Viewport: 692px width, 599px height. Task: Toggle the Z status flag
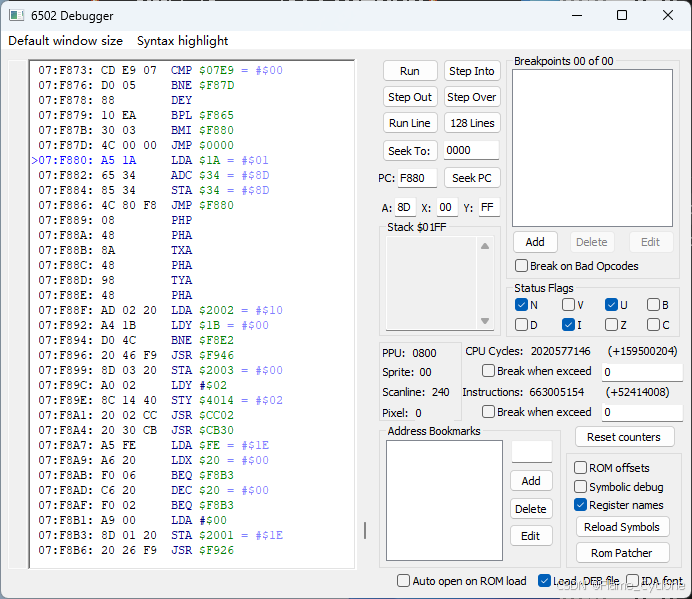coord(616,325)
